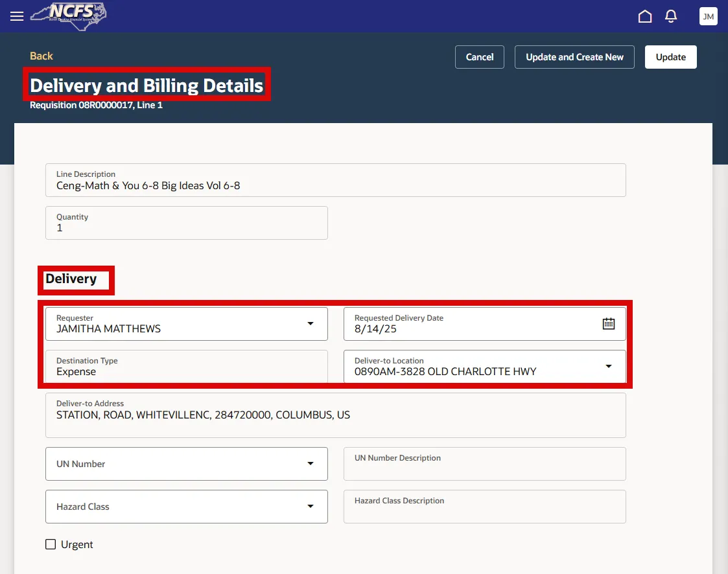728x574 pixels.
Task: Click into the Line Description field
Action: (335, 185)
